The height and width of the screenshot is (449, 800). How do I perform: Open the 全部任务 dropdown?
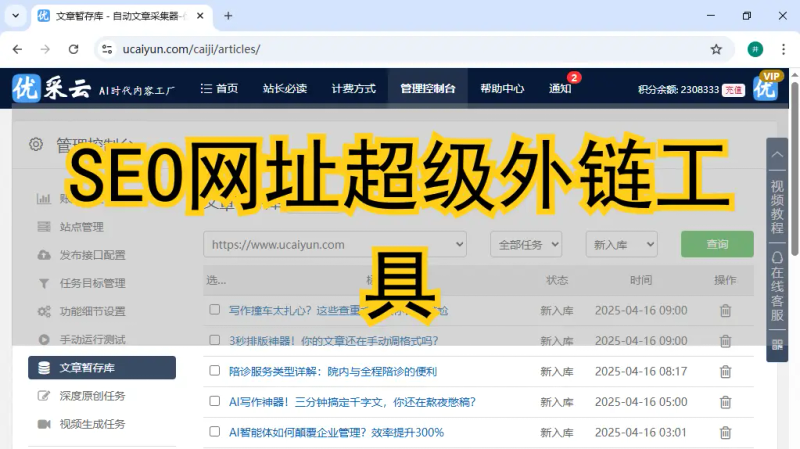point(526,244)
